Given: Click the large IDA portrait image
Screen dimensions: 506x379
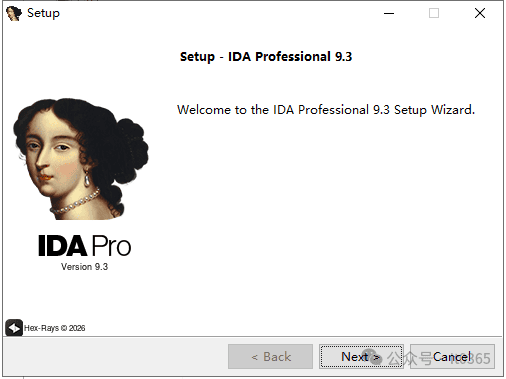Looking at the screenshot, I should tap(81, 159).
